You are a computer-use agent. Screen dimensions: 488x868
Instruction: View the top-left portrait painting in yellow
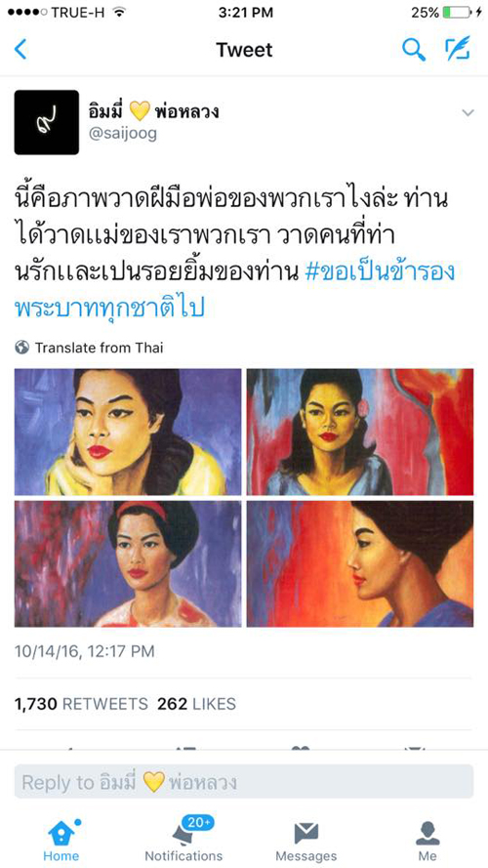click(x=128, y=432)
